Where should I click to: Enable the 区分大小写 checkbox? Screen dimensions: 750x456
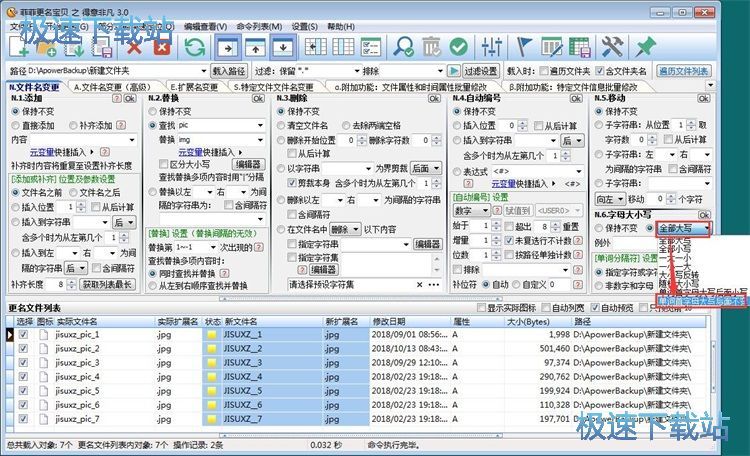click(x=164, y=164)
